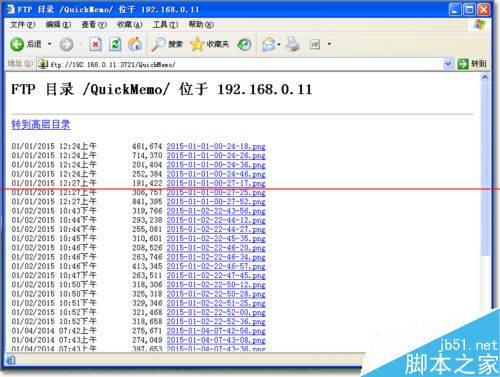
Task: Select file size text 461,674
Action: 147,146
